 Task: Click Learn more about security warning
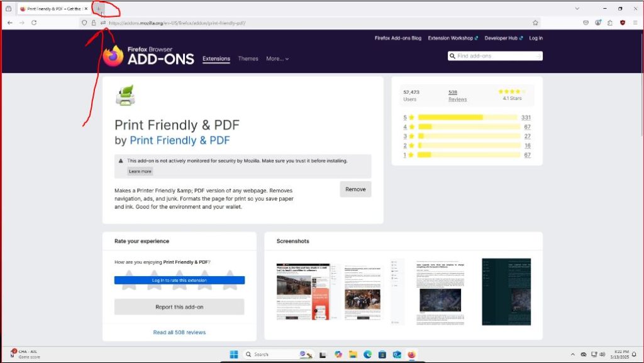pos(140,171)
